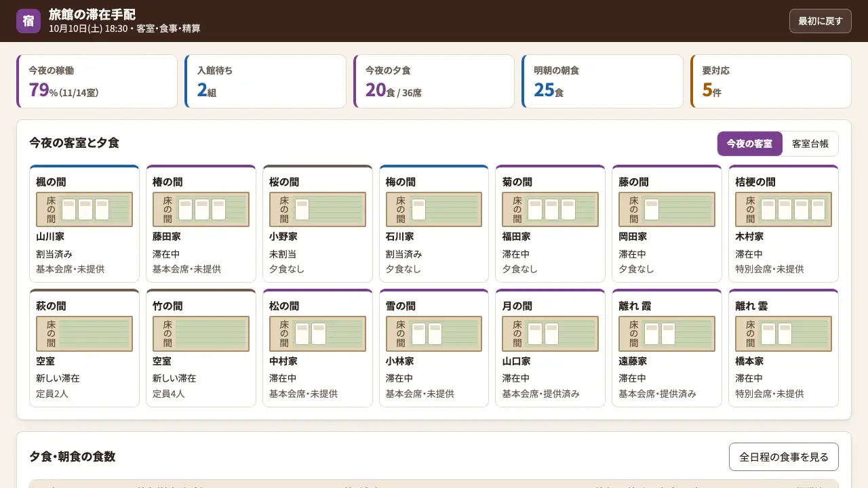This screenshot has height=488, width=868.
Task: Open 全日程の食事を見る
Action: pos(783,457)
